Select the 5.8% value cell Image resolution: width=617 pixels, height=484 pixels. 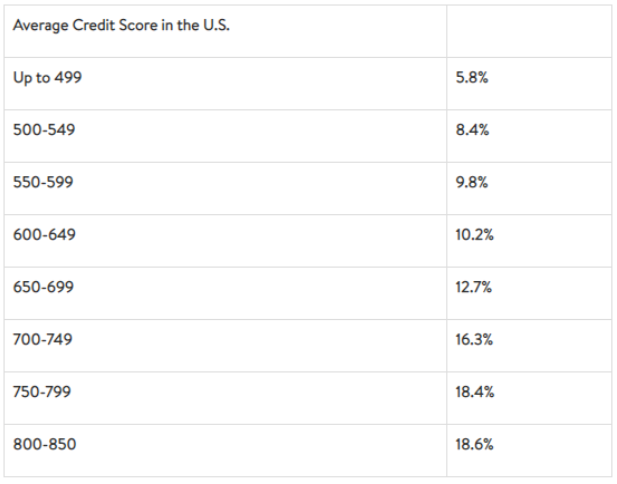[x=529, y=83]
